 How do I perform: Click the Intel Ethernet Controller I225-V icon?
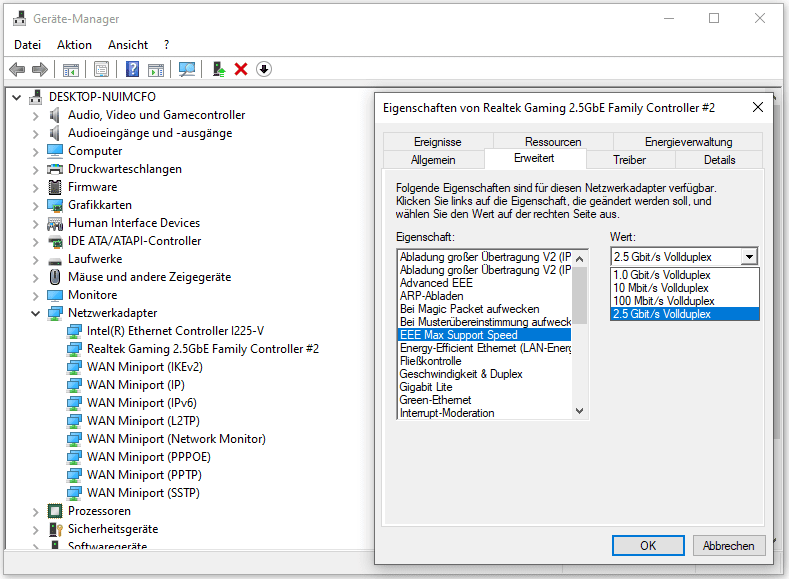click(74, 331)
